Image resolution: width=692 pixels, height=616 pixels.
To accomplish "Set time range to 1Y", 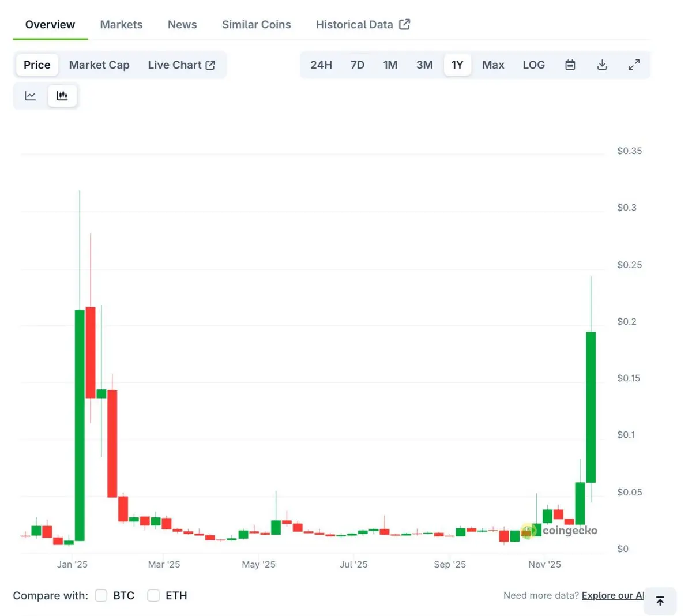I will pos(457,65).
